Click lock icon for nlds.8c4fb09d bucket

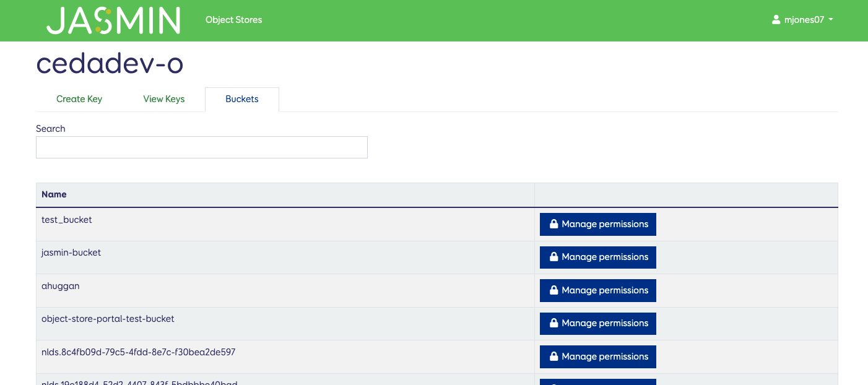[x=553, y=357]
